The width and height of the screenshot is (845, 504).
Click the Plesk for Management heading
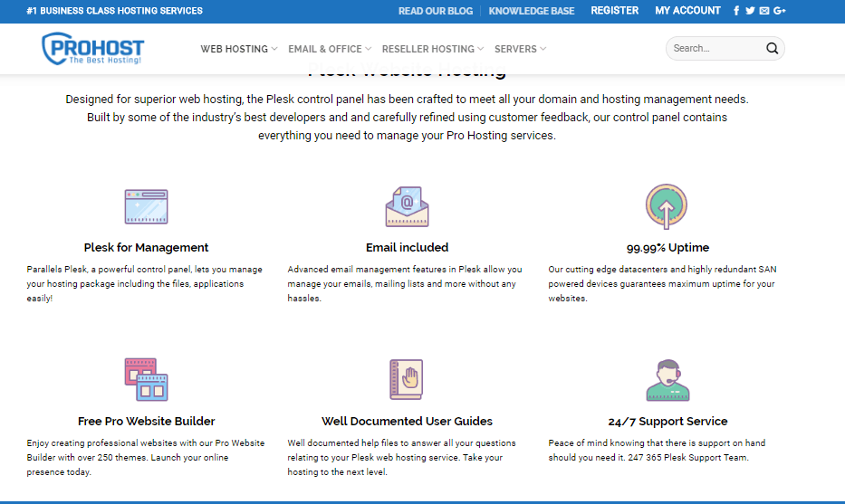[x=146, y=248]
